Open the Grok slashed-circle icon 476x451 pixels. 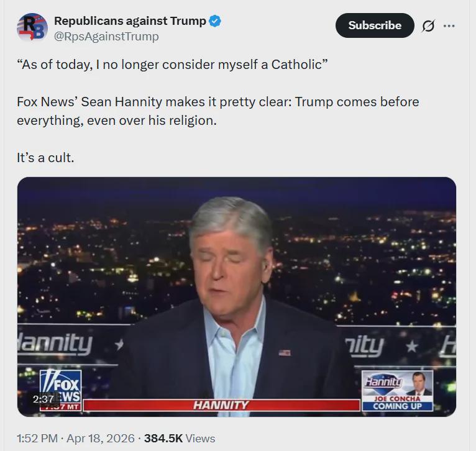428,26
